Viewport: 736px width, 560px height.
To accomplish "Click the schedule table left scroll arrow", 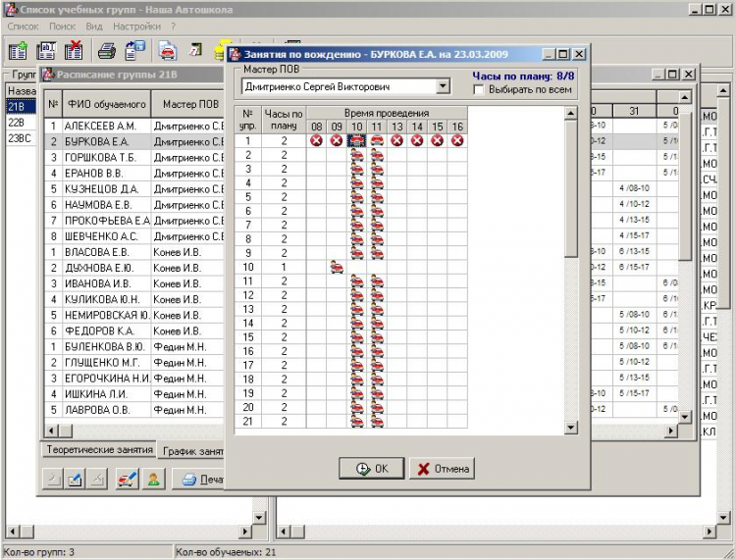I will (52, 431).
